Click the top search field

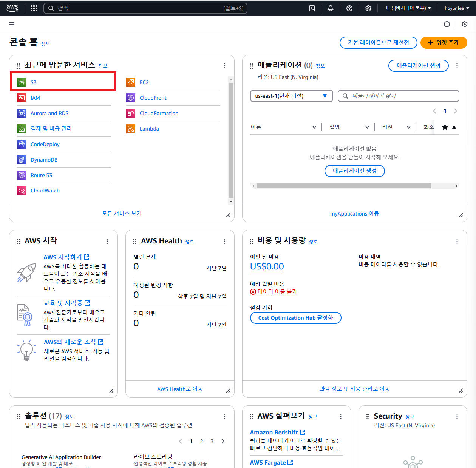tap(145, 8)
